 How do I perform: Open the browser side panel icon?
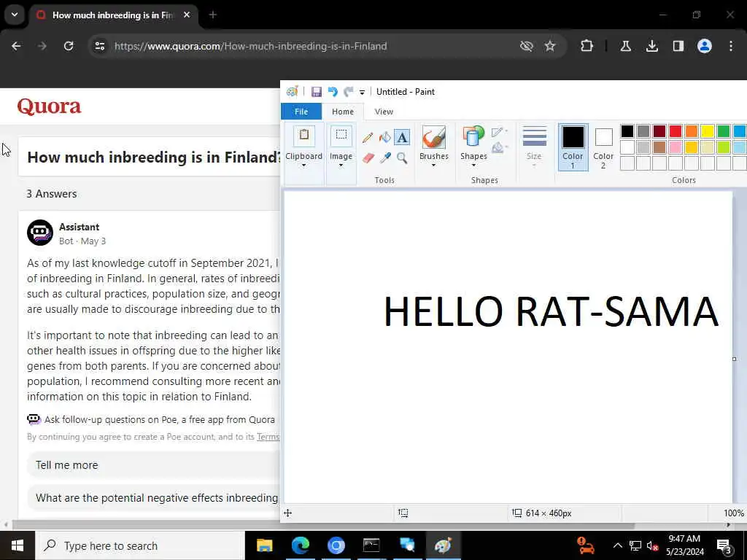(678, 46)
